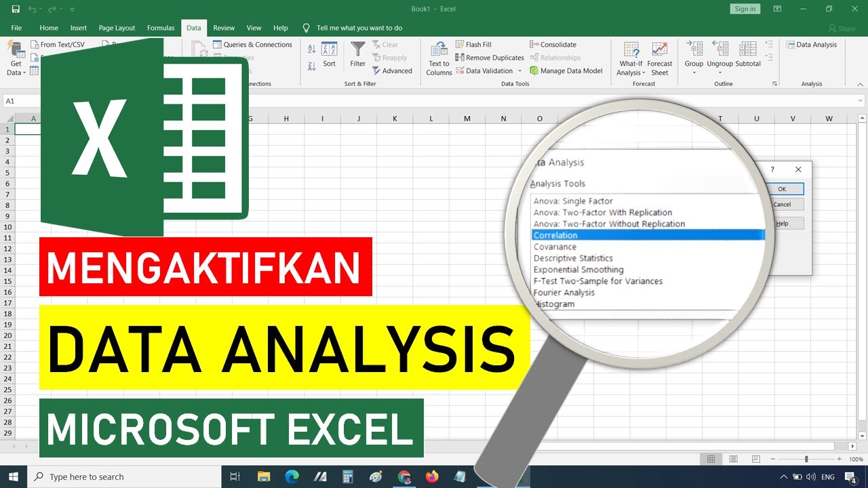Apply Flash Fill
Screen dimensions: 868x488
click(473, 45)
